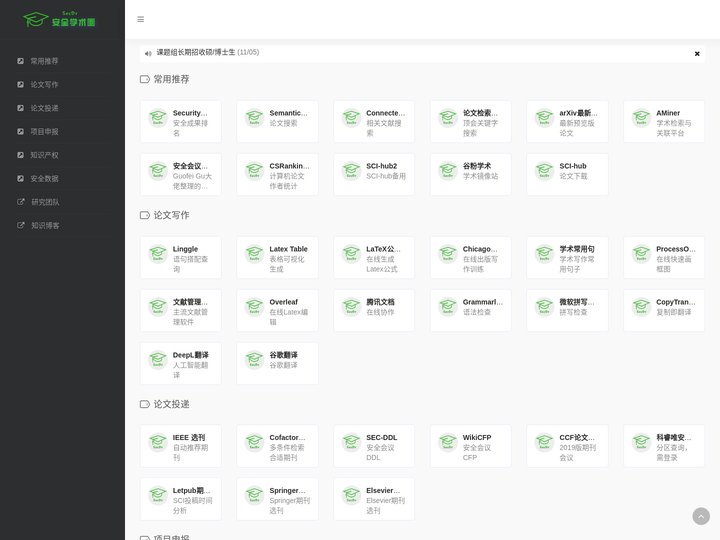Click the ProcessO... card icon
The width and height of the screenshot is (720, 540).
[x=641, y=253]
